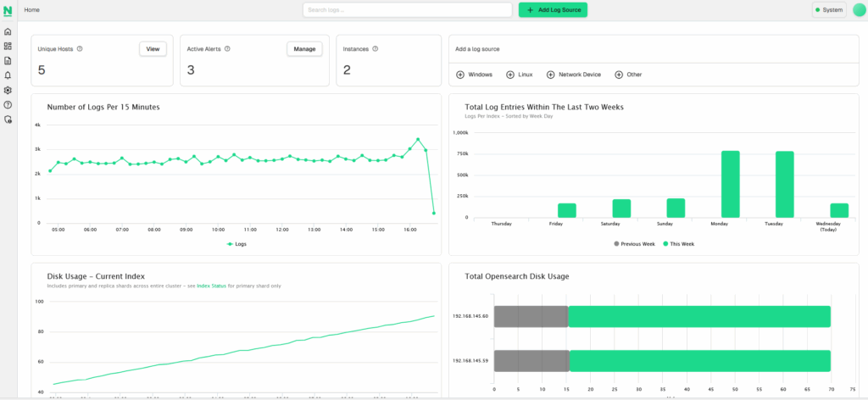
Task: Open Configuration via the gear icon
Action: pos(8,90)
